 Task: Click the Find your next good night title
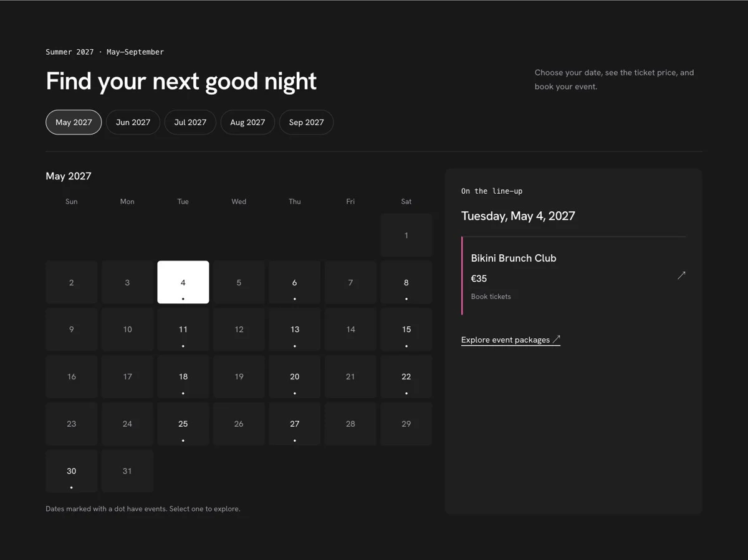click(x=181, y=82)
